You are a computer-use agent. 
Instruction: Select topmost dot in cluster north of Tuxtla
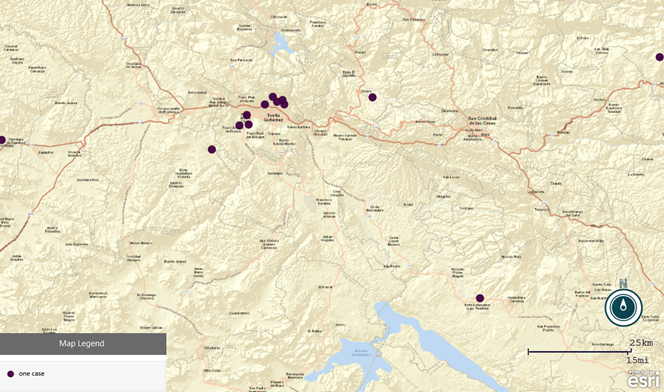(x=273, y=97)
